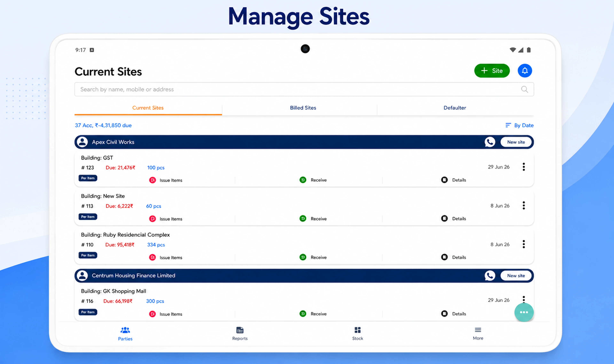Receive items for GK Shopping Mall
The width and height of the screenshot is (614, 364).
(x=313, y=314)
